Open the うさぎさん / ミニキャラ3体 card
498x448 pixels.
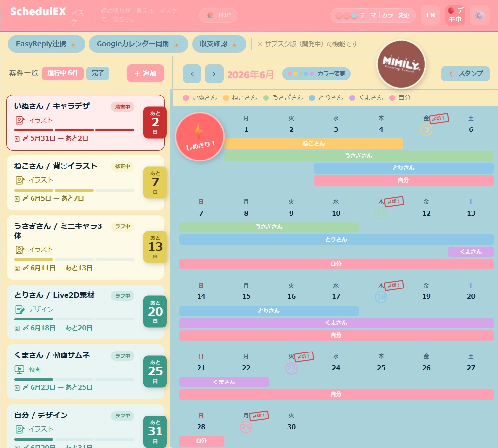pyautogui.click(x=85, y=247)
